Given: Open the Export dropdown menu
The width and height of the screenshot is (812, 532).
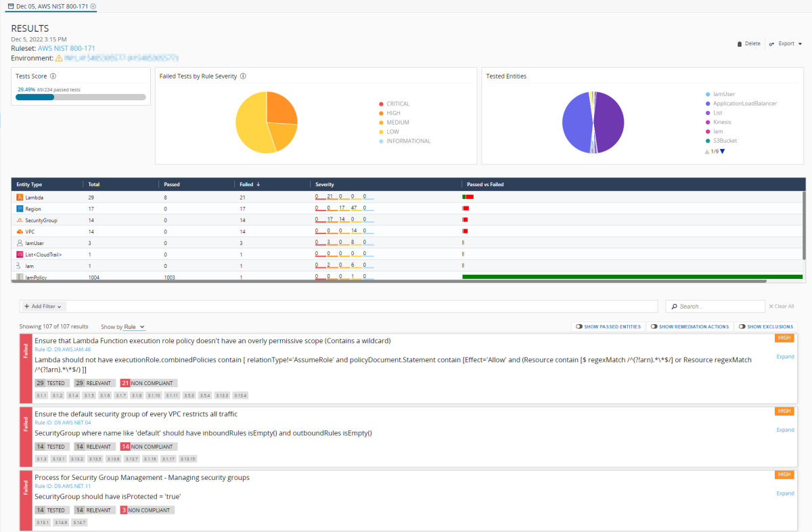Looking at the screenshot, I should click(786, 44).
